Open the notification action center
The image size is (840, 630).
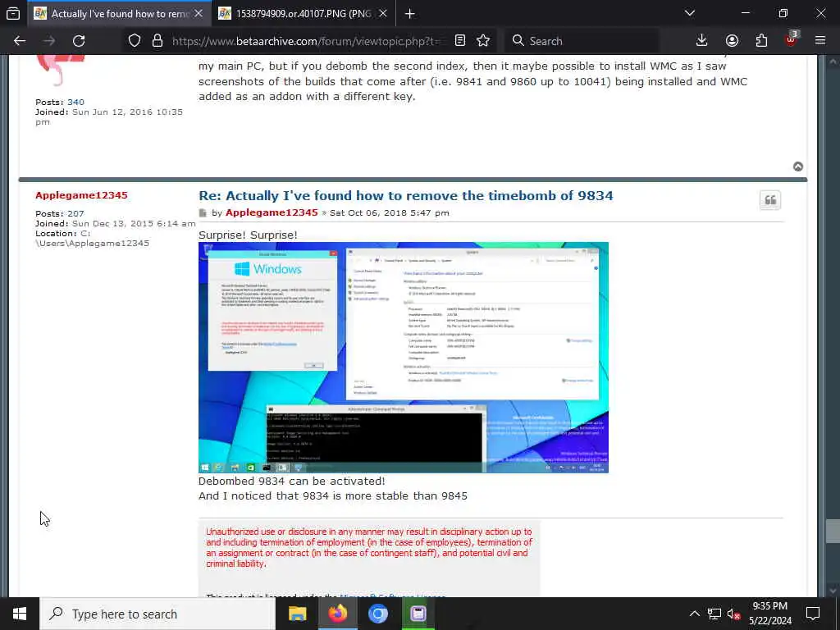813,614
